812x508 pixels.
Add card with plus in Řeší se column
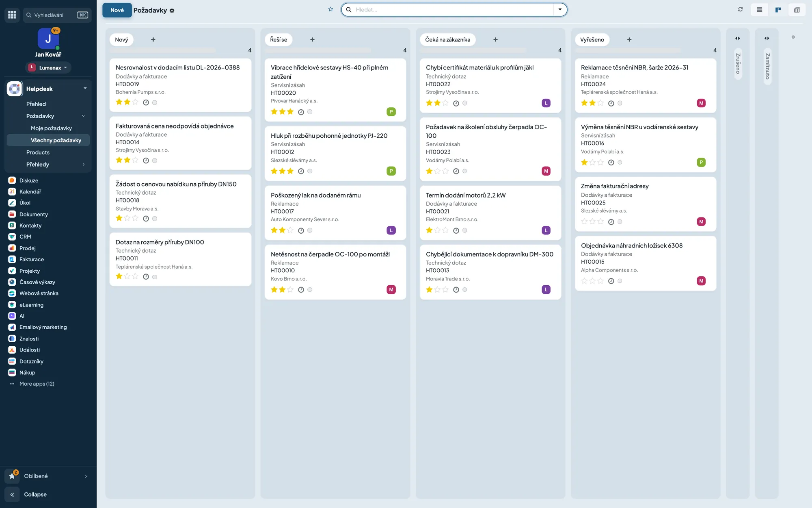(312, 39)
